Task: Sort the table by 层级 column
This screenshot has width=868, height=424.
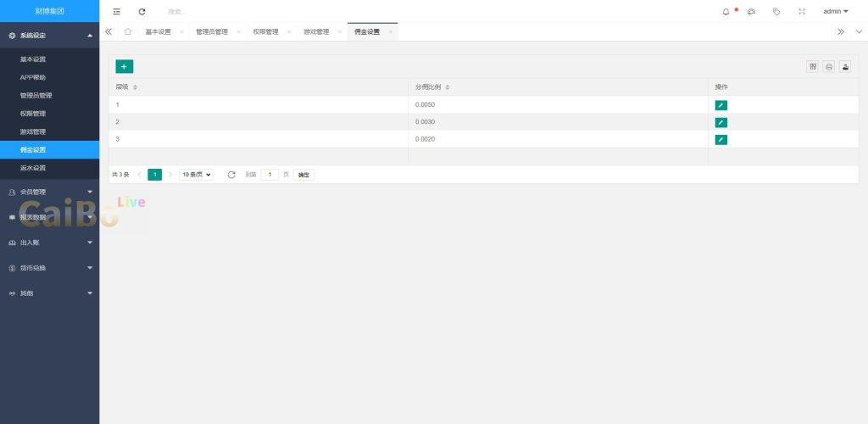Action: (x=136, y=87)
